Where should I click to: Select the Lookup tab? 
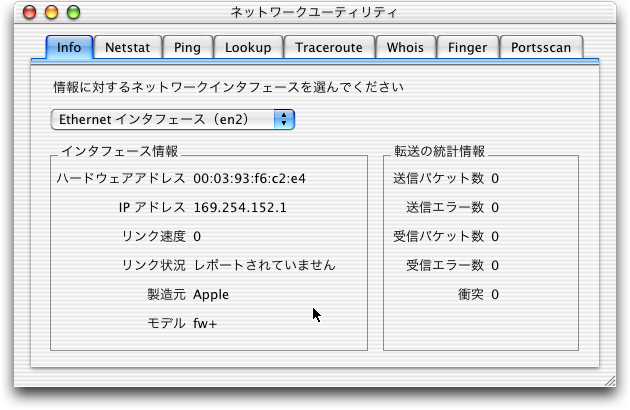248,47
